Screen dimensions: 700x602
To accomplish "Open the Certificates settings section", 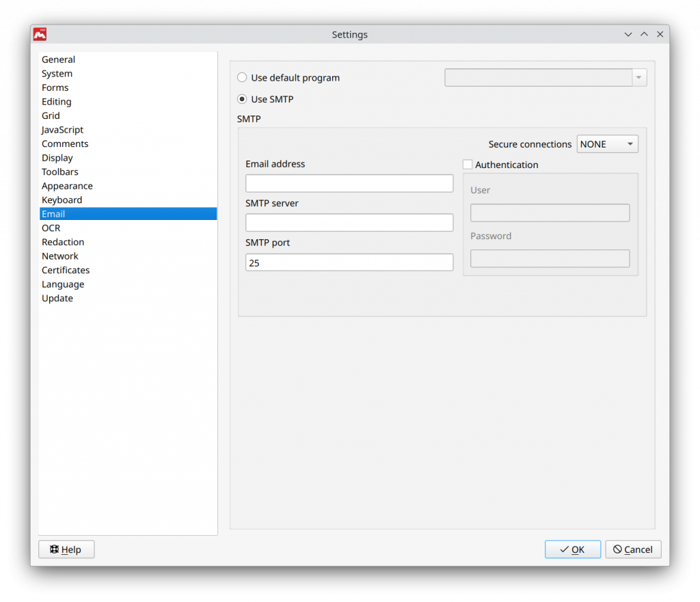I will tap(66, 270).
